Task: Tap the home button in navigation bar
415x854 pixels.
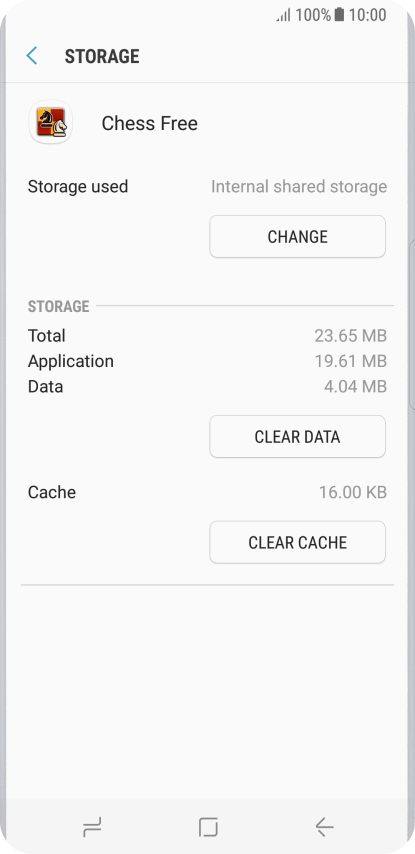Action: point(208,827)
